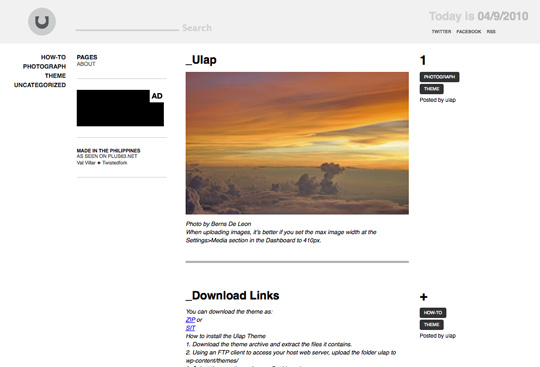Click 'How to install the Ulap Theme' text
Viewport: 540px width, 367px height.
pyautogui.click(x=226, y=336)
